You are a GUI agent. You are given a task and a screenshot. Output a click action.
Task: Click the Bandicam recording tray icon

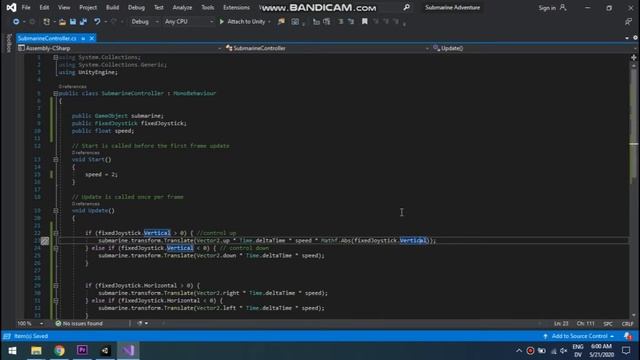530,351
